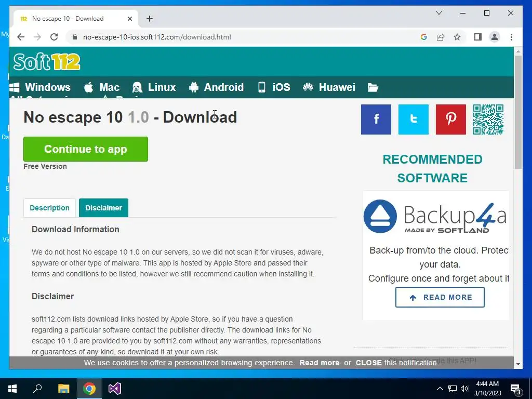
Task: Click the Free Version label
Action: tap(45, 166)
